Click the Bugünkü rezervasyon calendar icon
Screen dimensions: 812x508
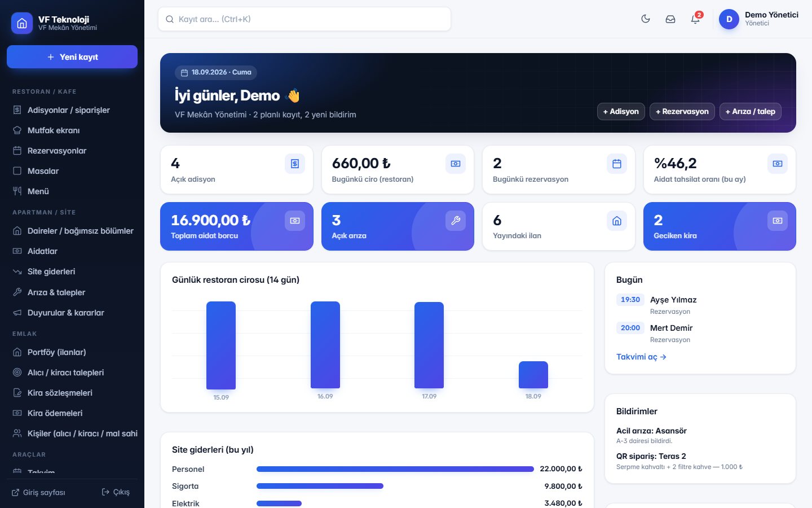pyautogui.click(x=617, y=164)
